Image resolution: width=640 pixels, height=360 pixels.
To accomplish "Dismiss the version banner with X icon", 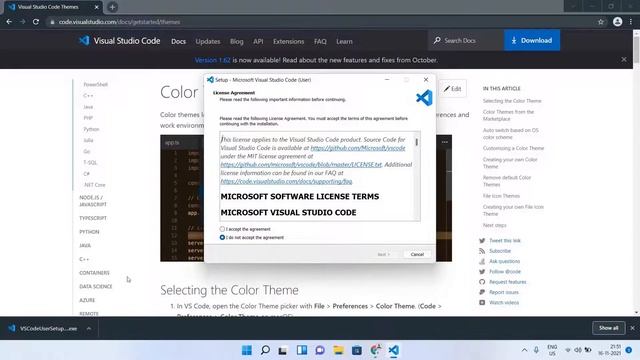I will click(624, 60).
